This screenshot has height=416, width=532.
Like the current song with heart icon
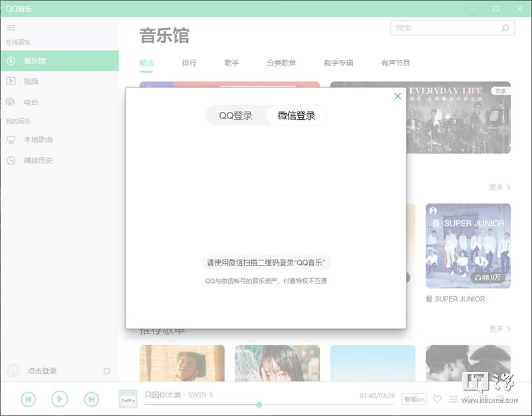tap(437, 399)
